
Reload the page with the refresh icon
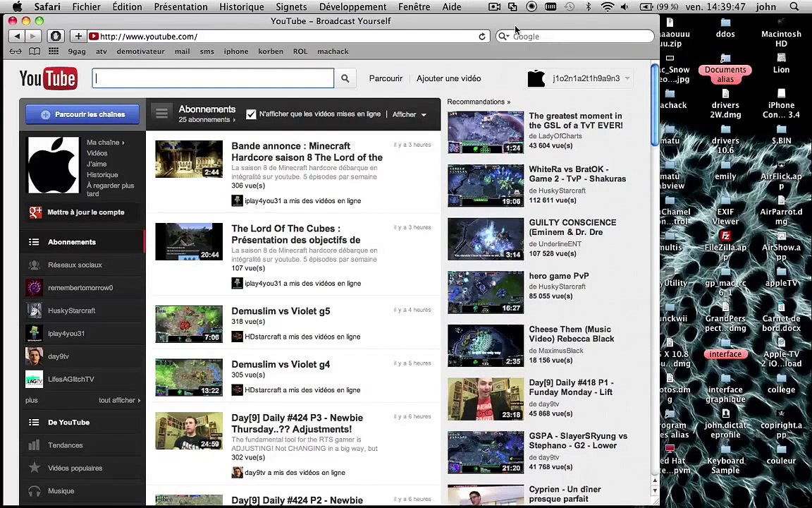tap(482, 36)
